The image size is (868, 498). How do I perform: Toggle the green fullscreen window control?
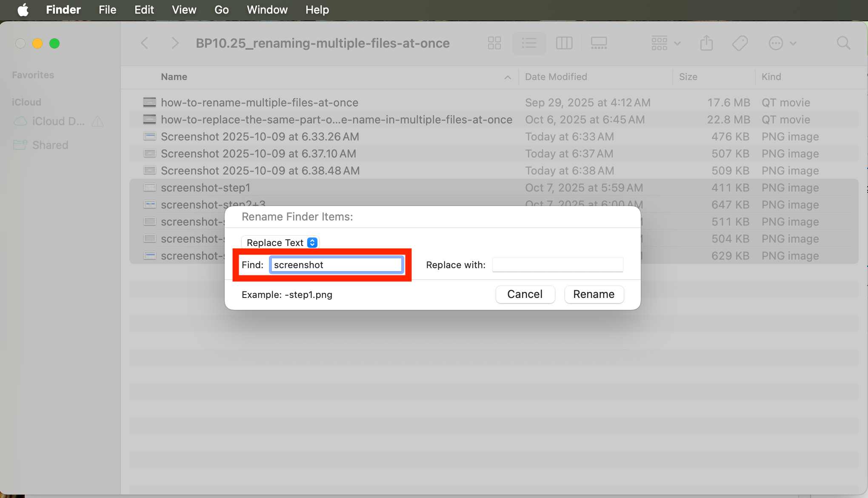pyautogui.click(x=55, y=43)
